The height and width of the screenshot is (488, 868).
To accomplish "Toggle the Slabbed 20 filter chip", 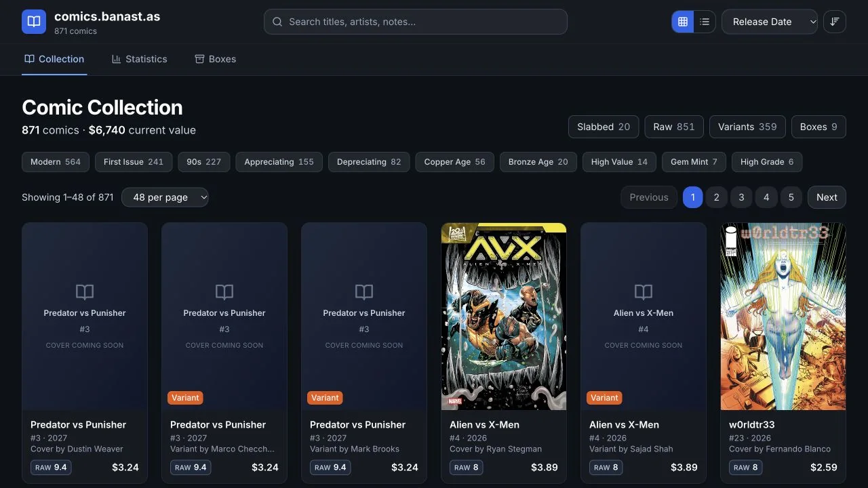I will tap(604, 127).
